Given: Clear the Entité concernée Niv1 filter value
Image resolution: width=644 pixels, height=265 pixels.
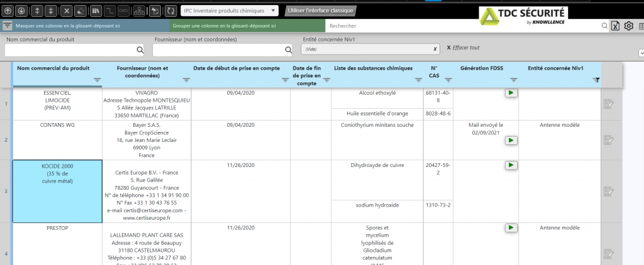Looking at the screenshot, I should click(435, 49).
